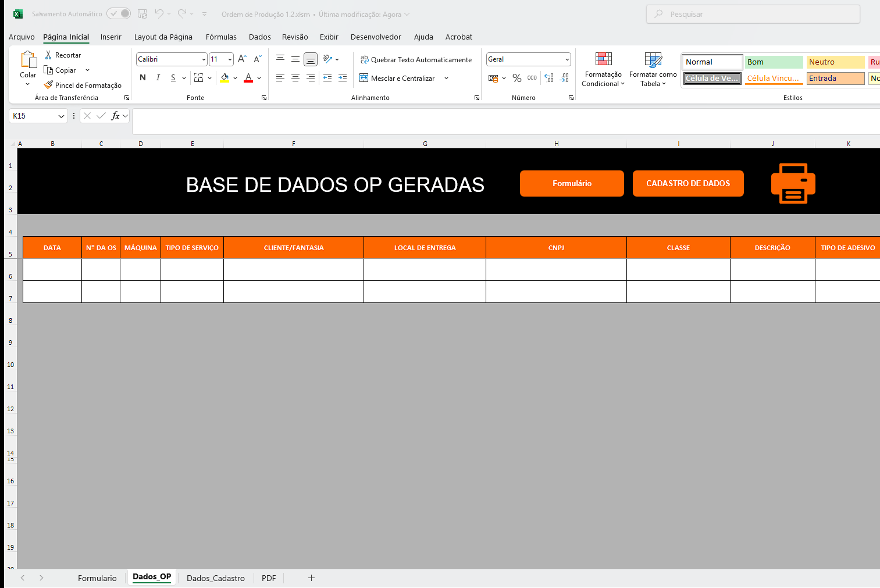Click the CADASTRO DE DADOS button

click(688, 183)
